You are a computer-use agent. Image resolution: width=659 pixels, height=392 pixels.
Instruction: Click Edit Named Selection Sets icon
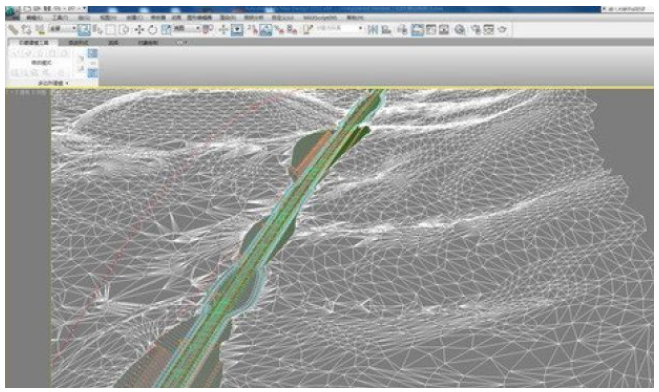(308, 29)
